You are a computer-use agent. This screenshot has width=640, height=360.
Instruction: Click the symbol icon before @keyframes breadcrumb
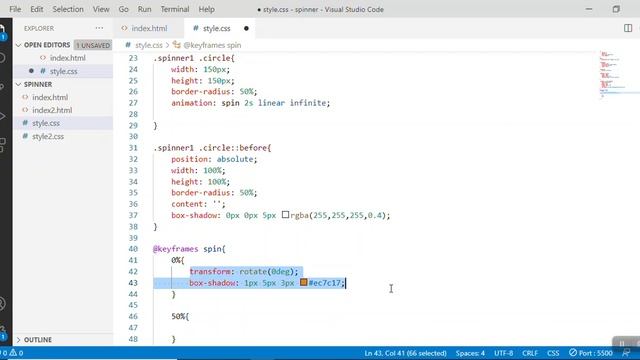176,44
